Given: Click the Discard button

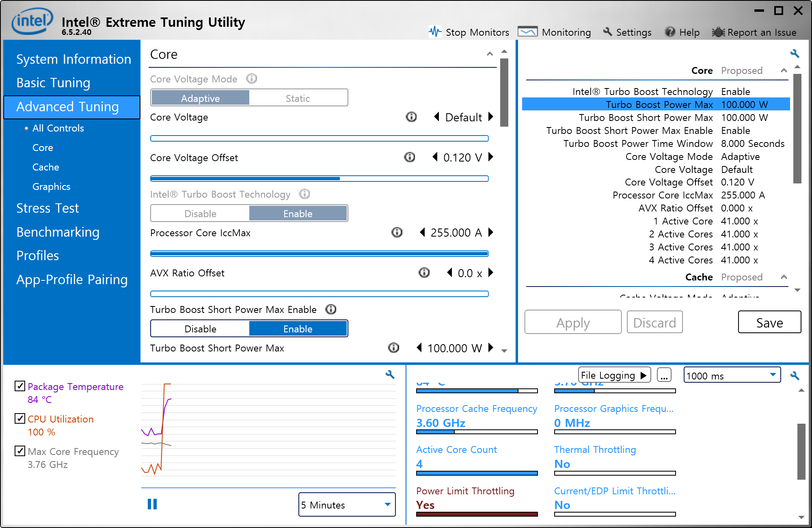Looking at the screenshot, I should [654, 322].
